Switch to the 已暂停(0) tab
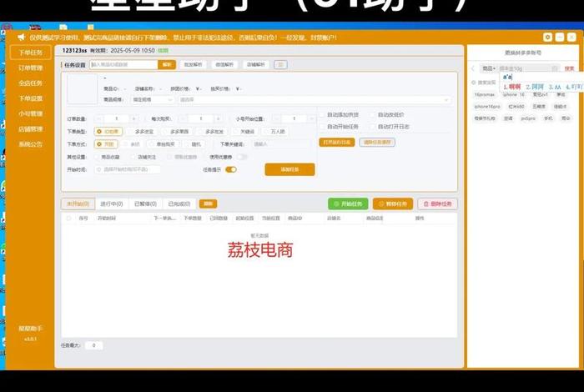This screenshot has width=584, height=392. [145, 204]
